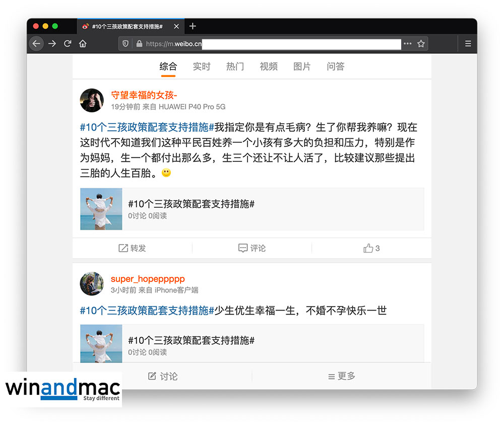This screenshot has width=504, height=425.
Task: Expand the 更多 menu at bottom
Action: 342,376
